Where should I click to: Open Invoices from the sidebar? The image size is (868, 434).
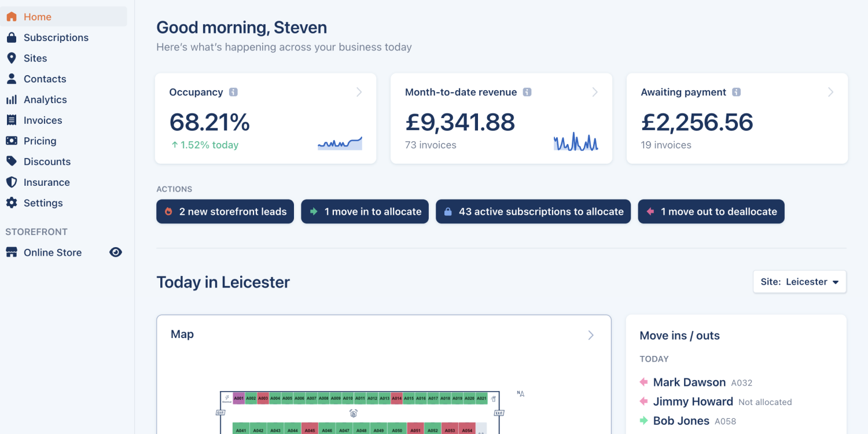43,120
